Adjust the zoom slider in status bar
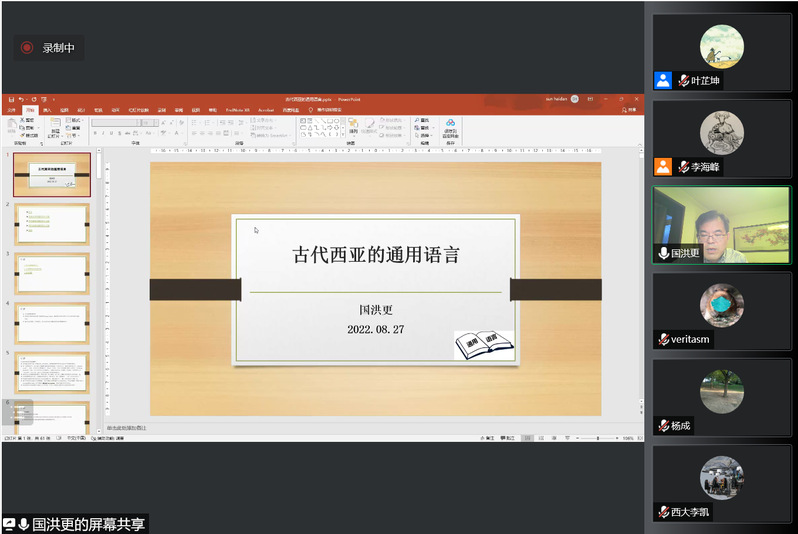The image size is (798, 534). [597, 438]
